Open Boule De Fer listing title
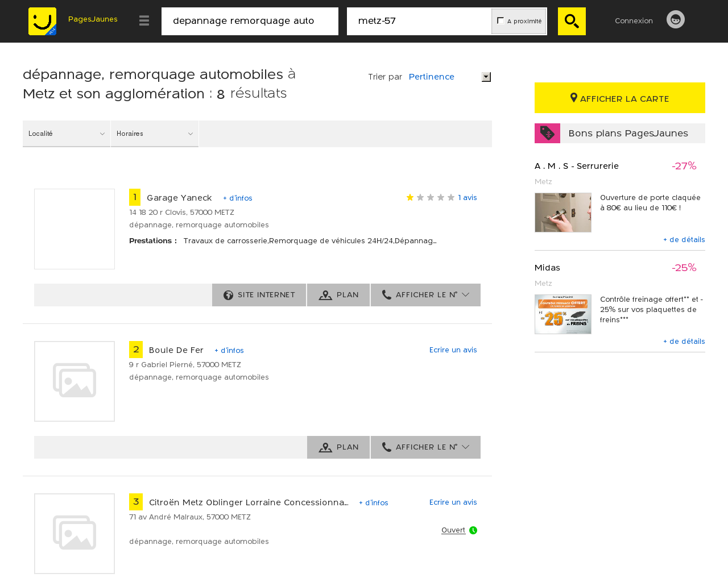The width and height of the screenshot is (728, 582). pos(176,350)
